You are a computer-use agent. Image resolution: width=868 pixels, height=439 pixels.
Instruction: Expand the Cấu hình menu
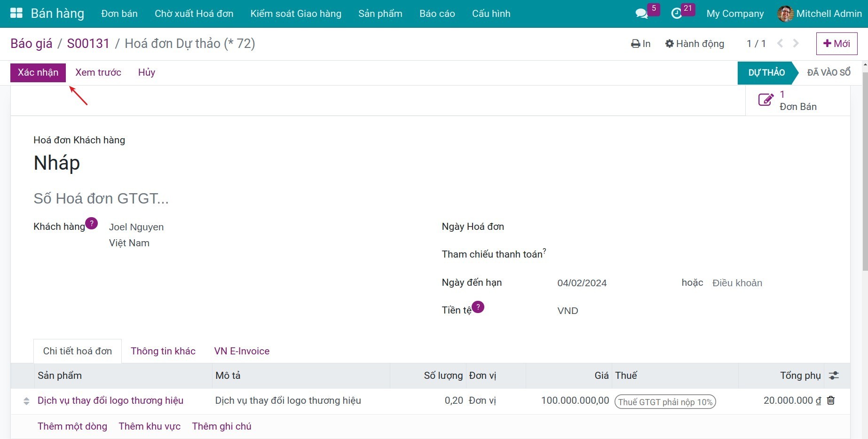coord(491,14)
